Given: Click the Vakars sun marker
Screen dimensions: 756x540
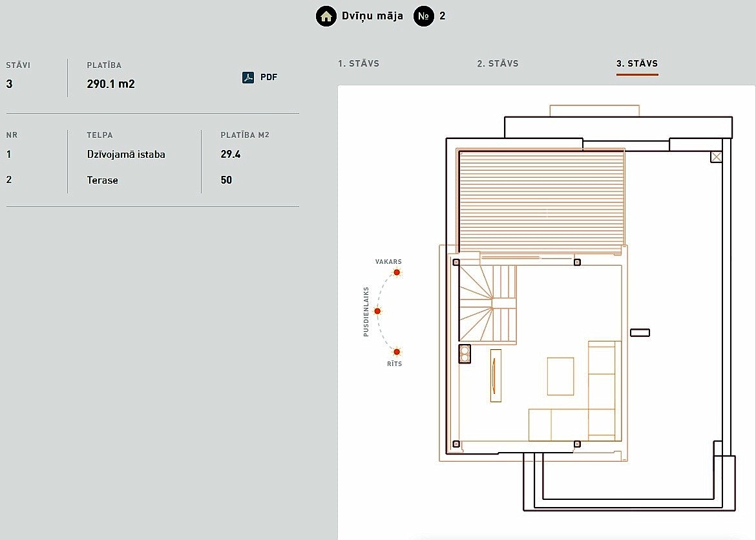Looking at the screenshot, I should [x=397, y=272].
